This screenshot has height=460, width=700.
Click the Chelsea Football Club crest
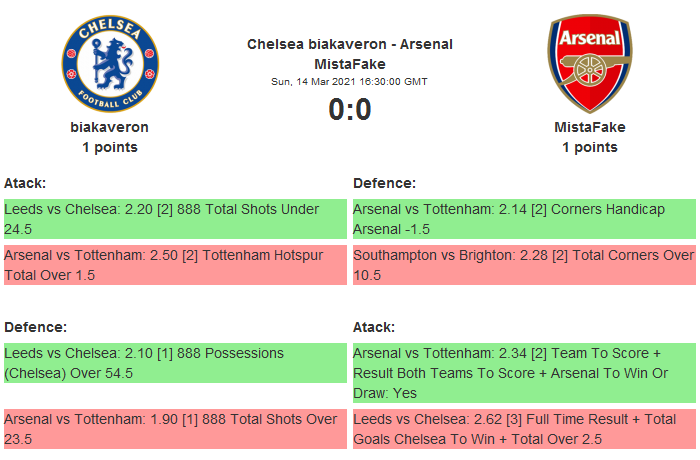coord(110,64)
